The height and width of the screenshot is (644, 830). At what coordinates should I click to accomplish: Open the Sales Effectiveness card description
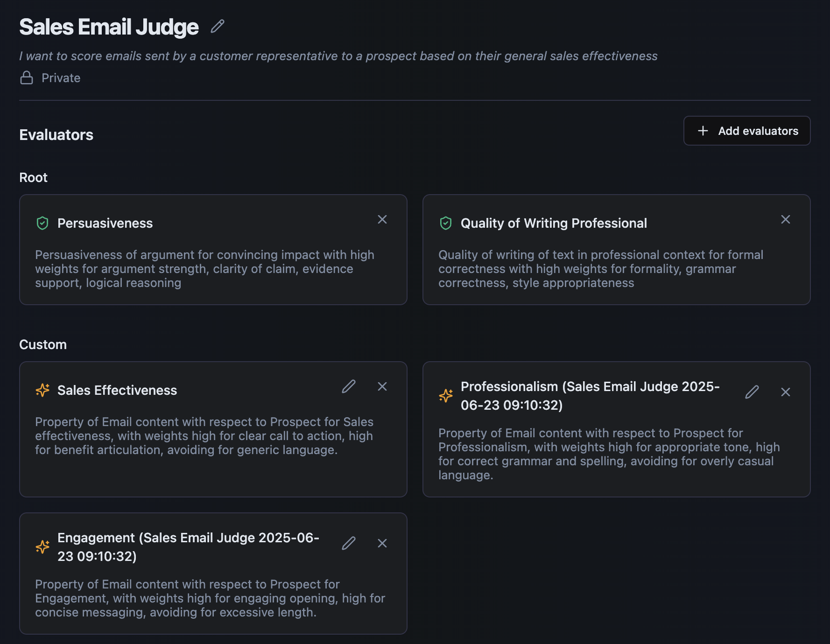[204, 436]
